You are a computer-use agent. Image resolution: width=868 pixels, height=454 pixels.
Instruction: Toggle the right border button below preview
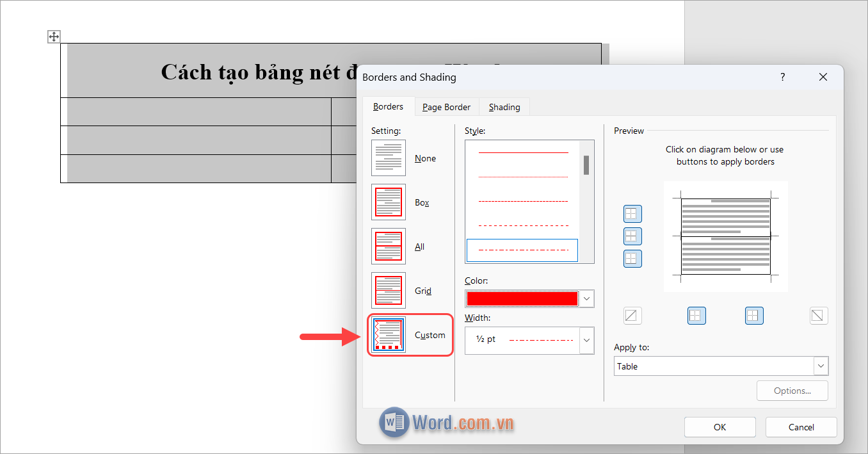coord(754,315)
